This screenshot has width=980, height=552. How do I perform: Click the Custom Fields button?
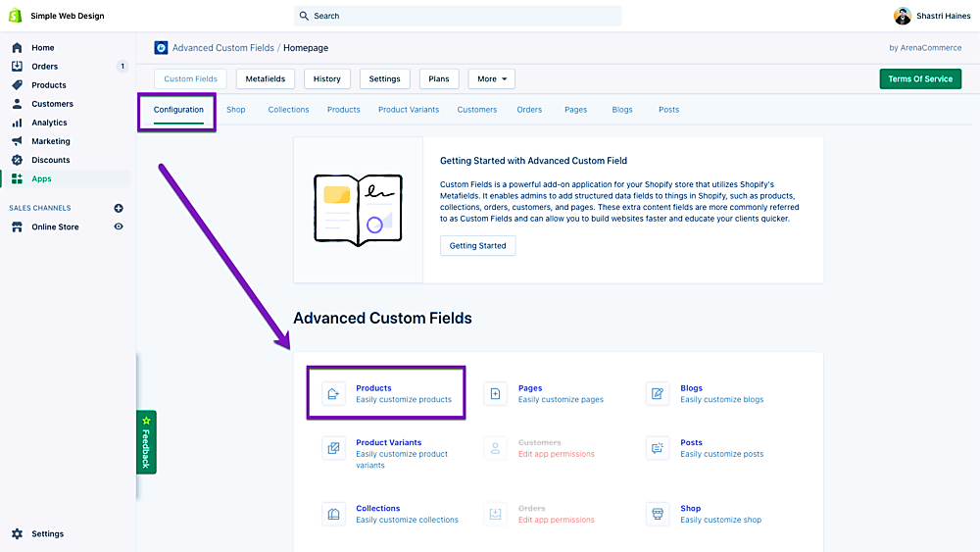click(x=191, y=78)
